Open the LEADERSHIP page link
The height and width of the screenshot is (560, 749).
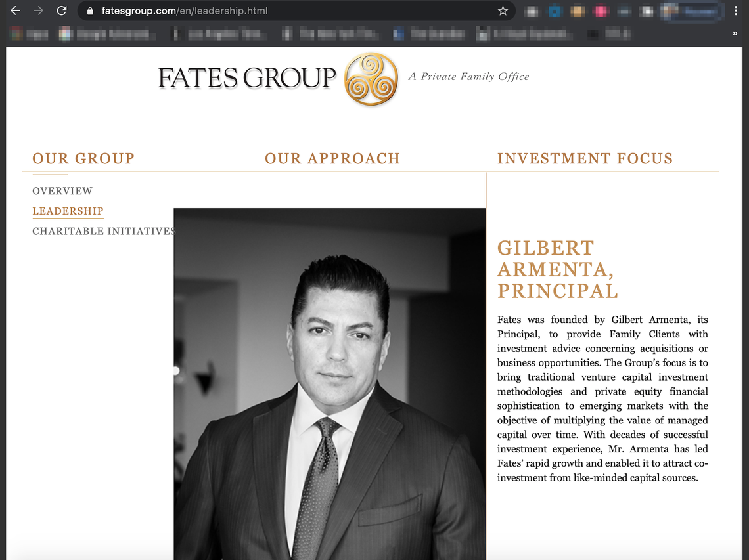pyautogui.click(x=68, y=211)
